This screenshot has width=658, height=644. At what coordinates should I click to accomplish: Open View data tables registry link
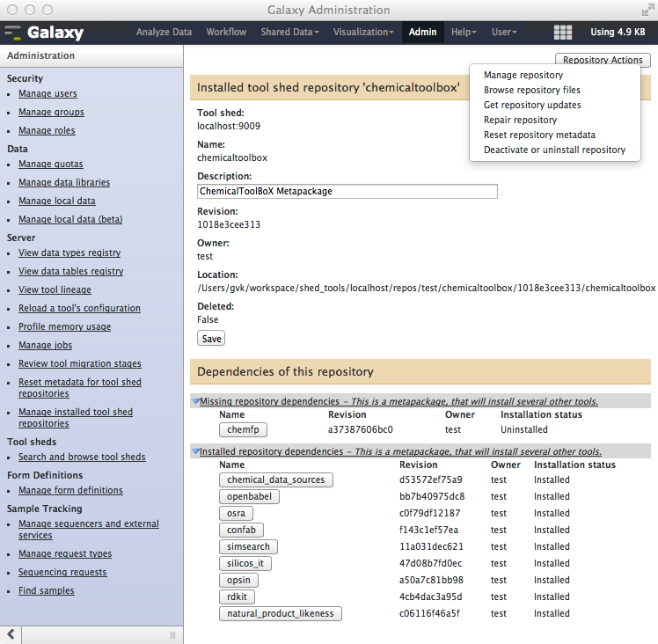point(71,271)
